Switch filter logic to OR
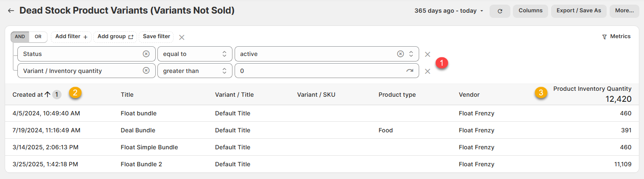Screen dimensions: 644x179 (38, 37)
